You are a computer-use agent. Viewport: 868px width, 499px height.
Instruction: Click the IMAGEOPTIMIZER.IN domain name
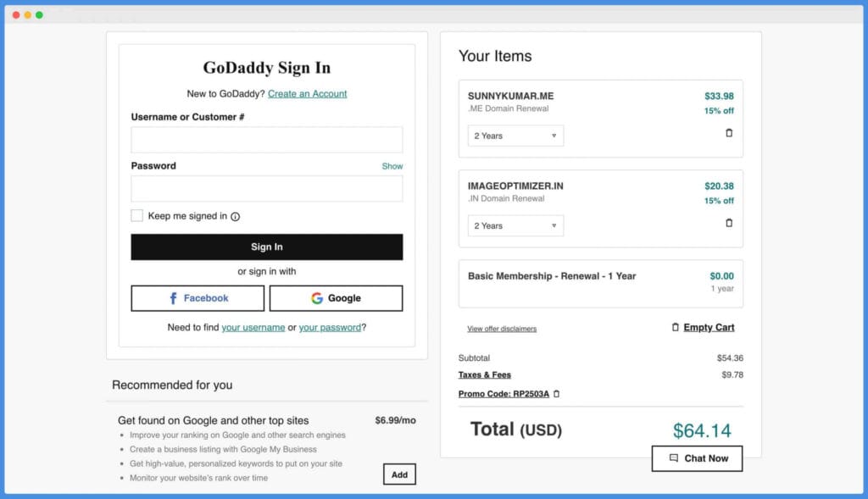coord(515,186)
